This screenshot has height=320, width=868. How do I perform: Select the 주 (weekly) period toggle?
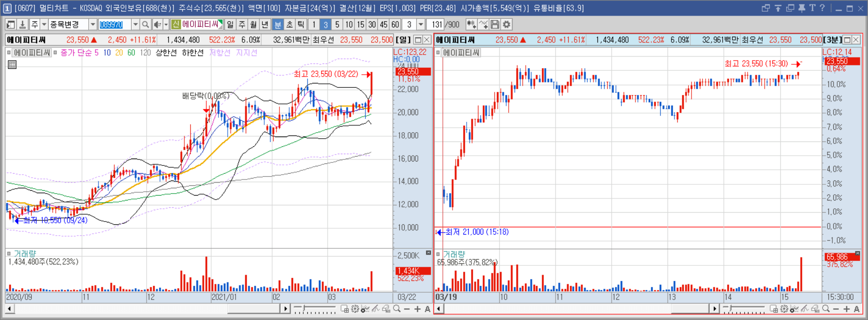tap(242, 24)
